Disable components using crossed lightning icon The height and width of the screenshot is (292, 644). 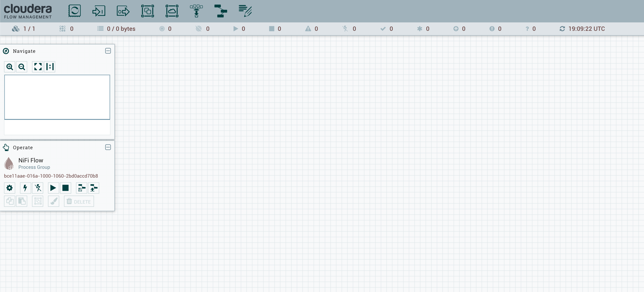(x=38, y=188)
